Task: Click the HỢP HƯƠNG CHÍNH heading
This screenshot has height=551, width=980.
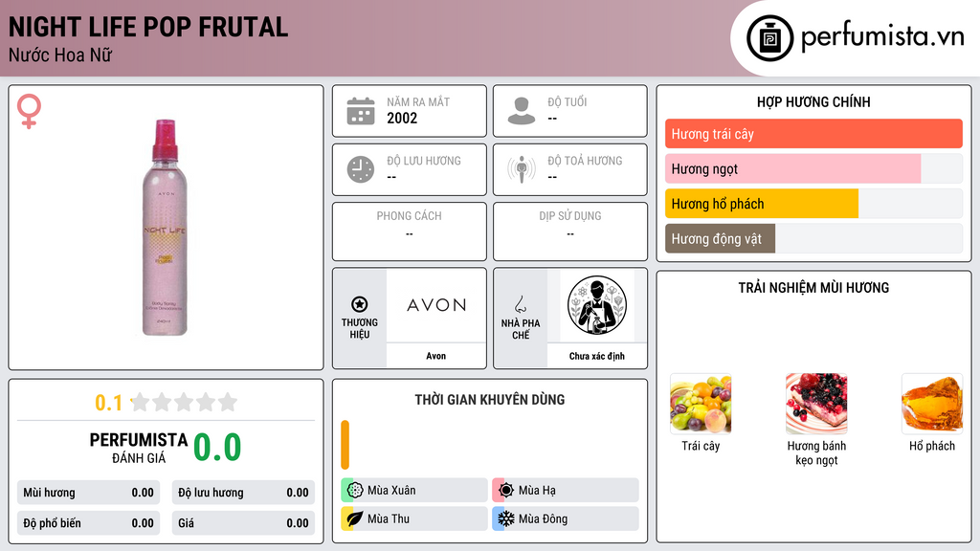Action: pyautogui.click(x=813, y=101)
